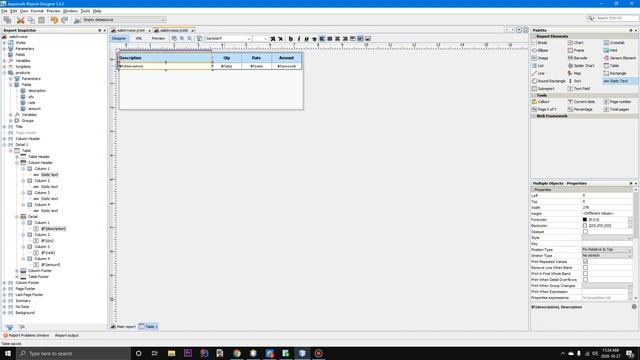
Task: Toggle Print Repeated Values checkbox
Action: pos(585,262)
